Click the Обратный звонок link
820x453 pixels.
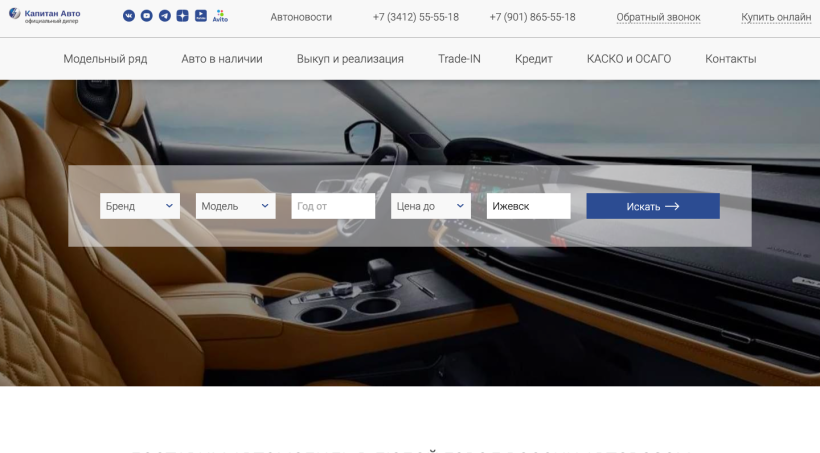(x=658, y=17)
